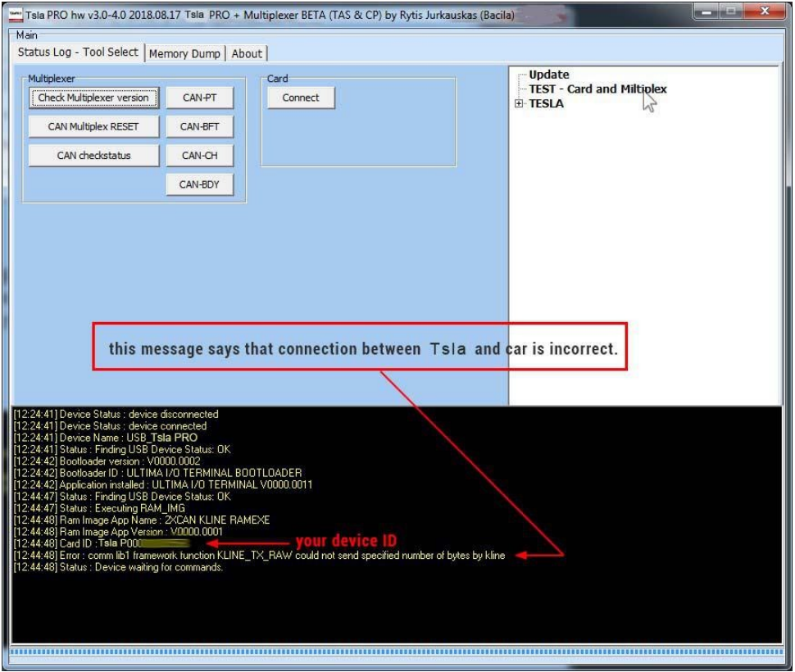Select the TESLA tree item label
The image size is (795, 672).
pos(546,103)
